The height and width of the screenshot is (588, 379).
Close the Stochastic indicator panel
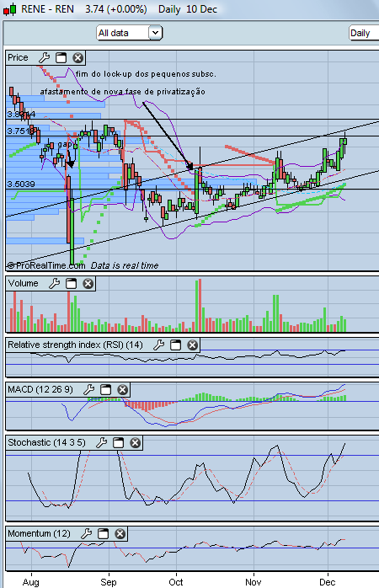(135, 443)
